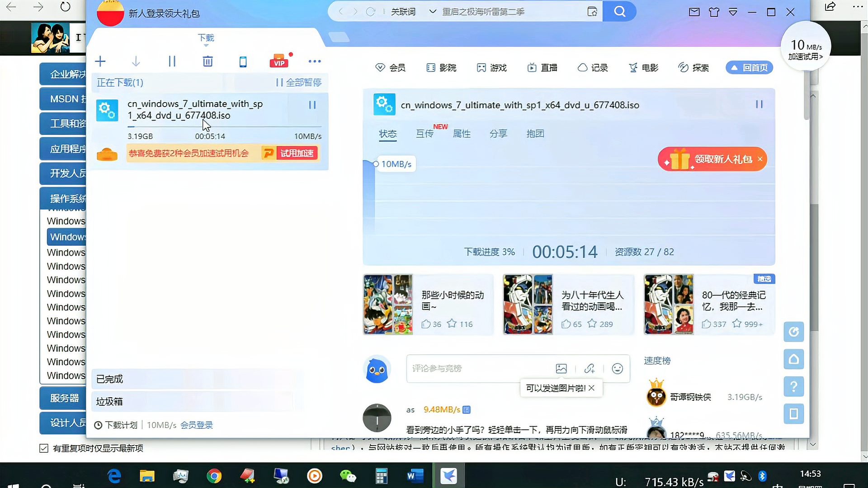Image resolution: width=868 pixels, height=488 pixels.
Task: Click the 会员登录 member login link
Action: 197,425
